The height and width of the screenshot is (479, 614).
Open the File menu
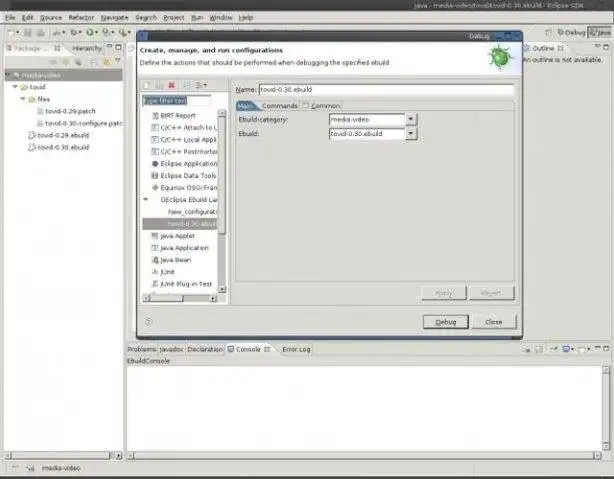pyautogui.click(x=10, y=18)
